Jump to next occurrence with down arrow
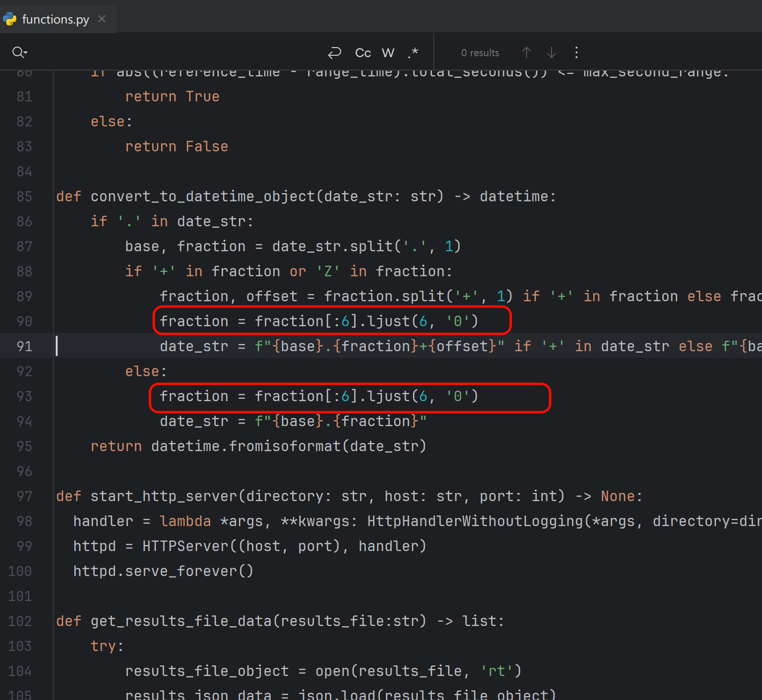 point(552,52)
